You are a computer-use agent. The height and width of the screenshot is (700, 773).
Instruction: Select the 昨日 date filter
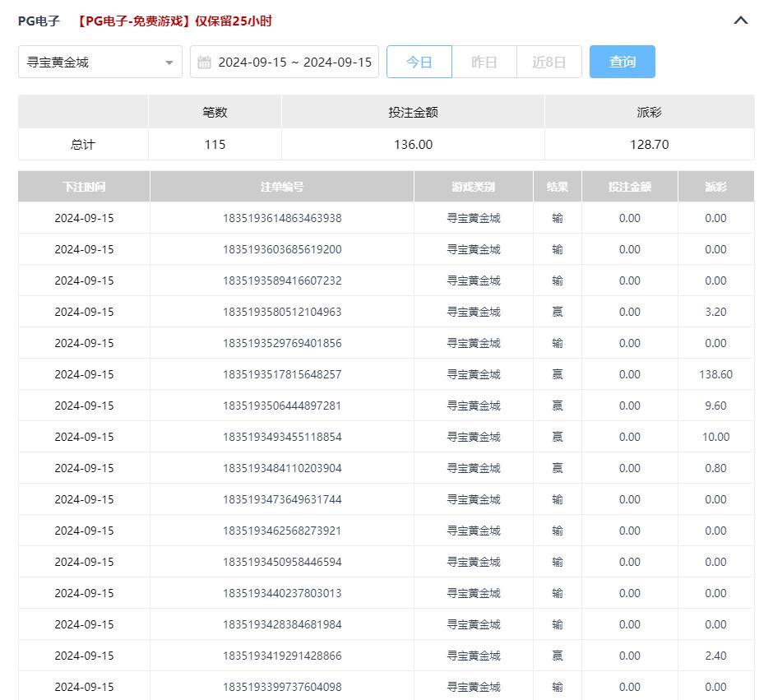click(484, 62)
